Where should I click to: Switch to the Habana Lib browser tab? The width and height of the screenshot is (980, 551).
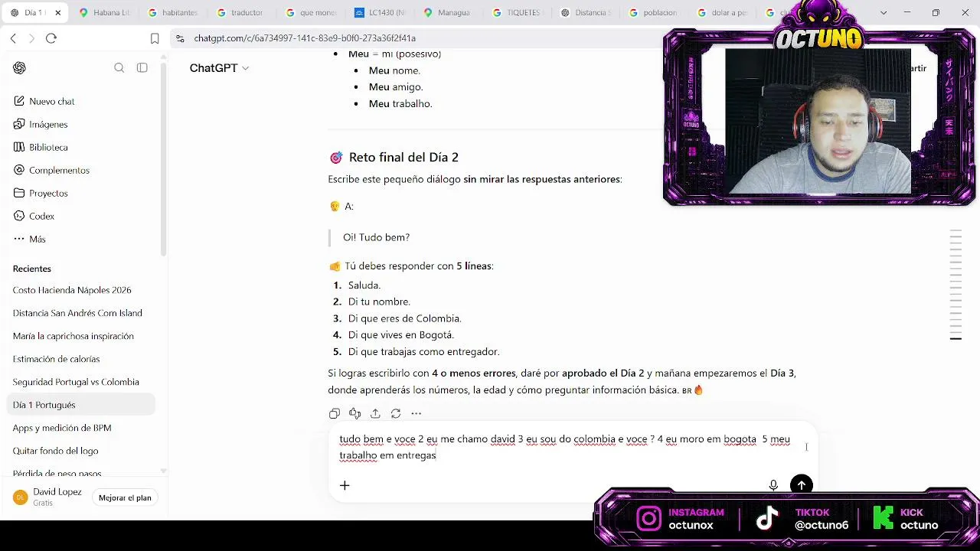click(x=106, y=12)
